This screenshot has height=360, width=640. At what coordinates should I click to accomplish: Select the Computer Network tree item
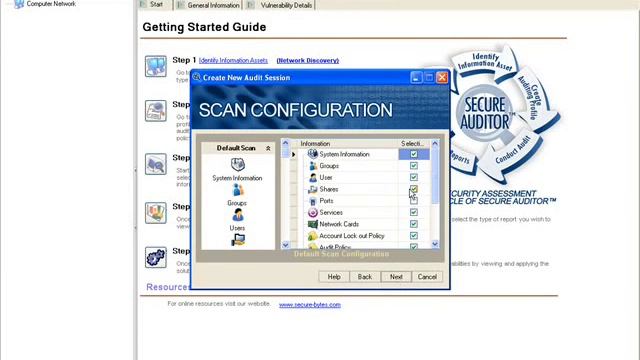51,4
